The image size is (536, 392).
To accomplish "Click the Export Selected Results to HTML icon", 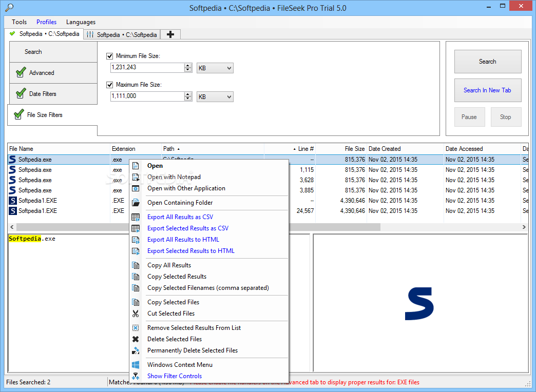I will 136,251.
